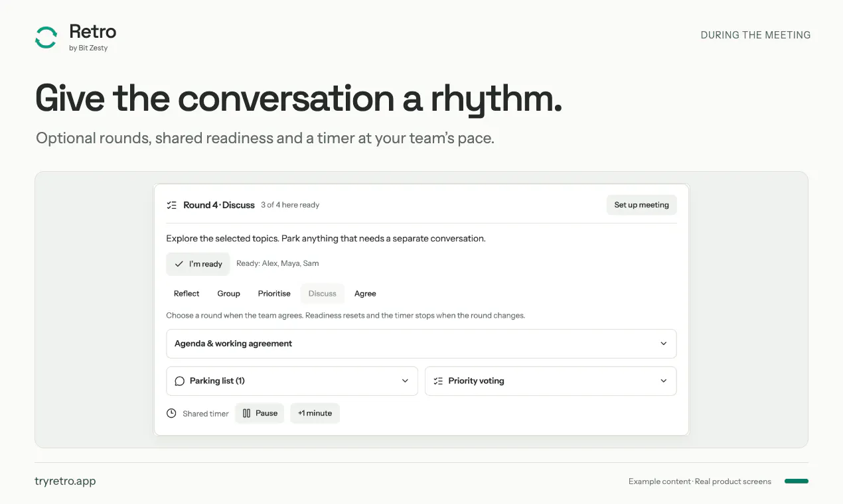Click the checklist icon in Priority voting

tap(438, 381)
